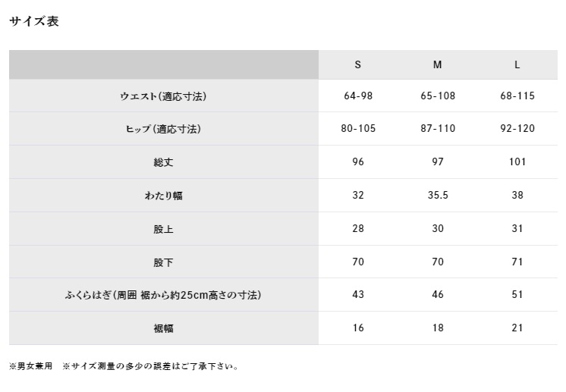
Task: Click the thigh width value 35.5
Action: click(x=438, y=196)
